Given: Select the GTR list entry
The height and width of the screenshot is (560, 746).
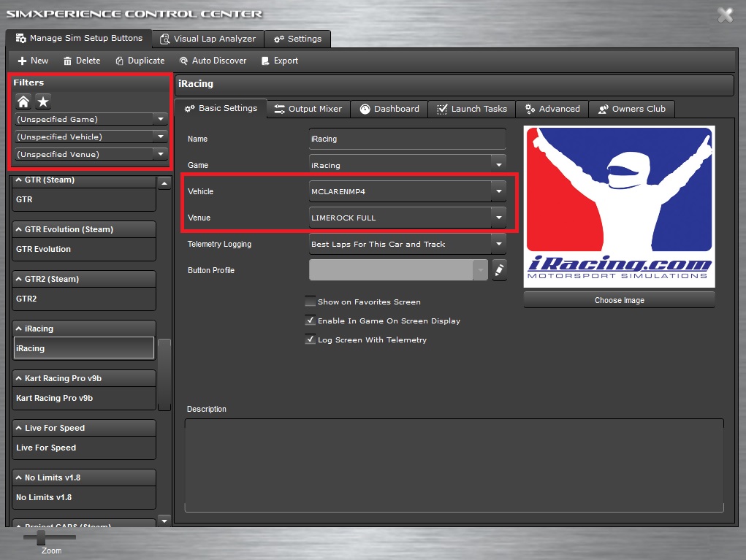Looking at the screenshot, I should (84, 199).
